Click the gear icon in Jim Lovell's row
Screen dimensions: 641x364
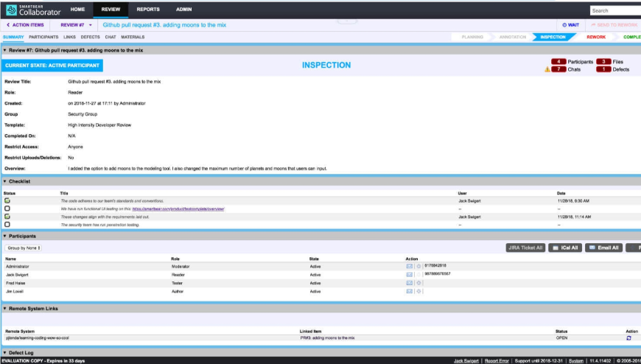coord(418,291)
